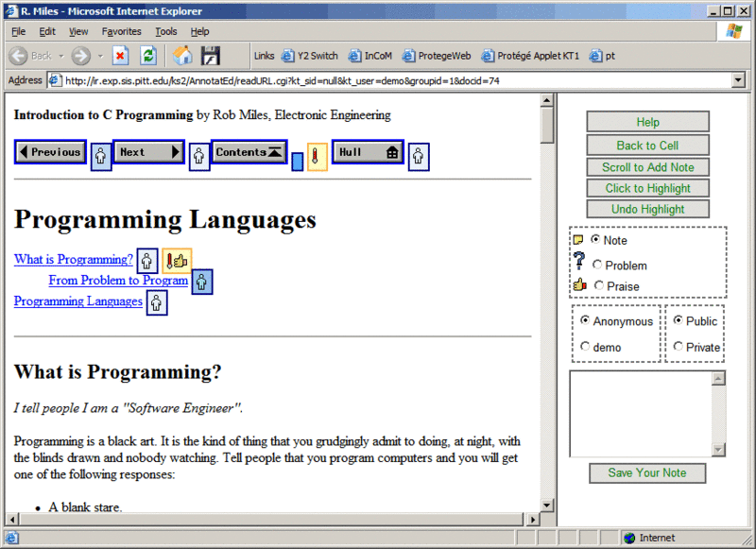Click the browser Back arrow icon
756x549 pixels.
point(18,56)
